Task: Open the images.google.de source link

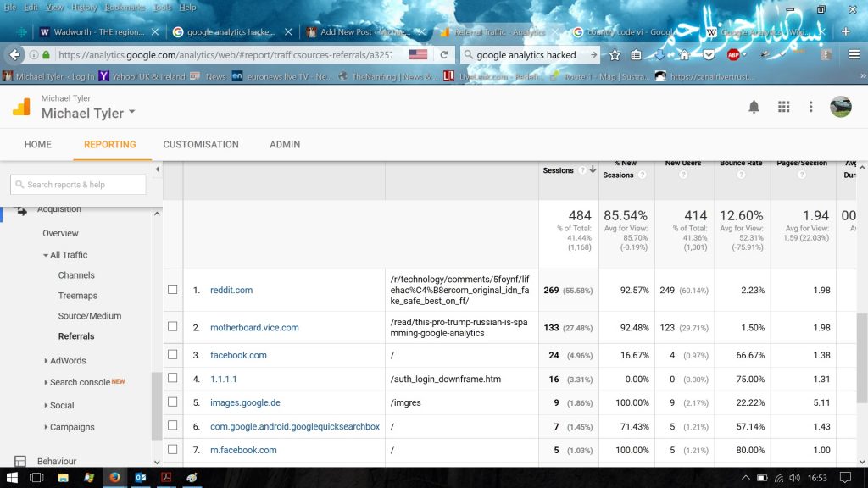Action: (245, 402)
